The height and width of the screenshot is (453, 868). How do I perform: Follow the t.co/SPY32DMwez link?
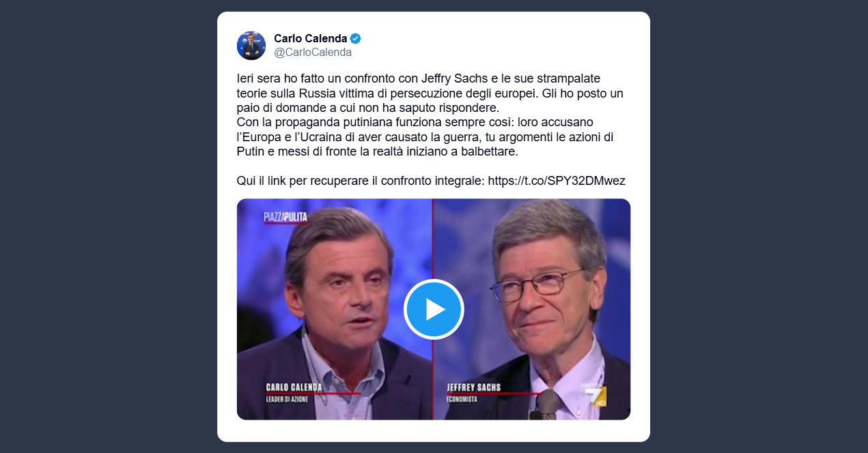coord(557,181)
